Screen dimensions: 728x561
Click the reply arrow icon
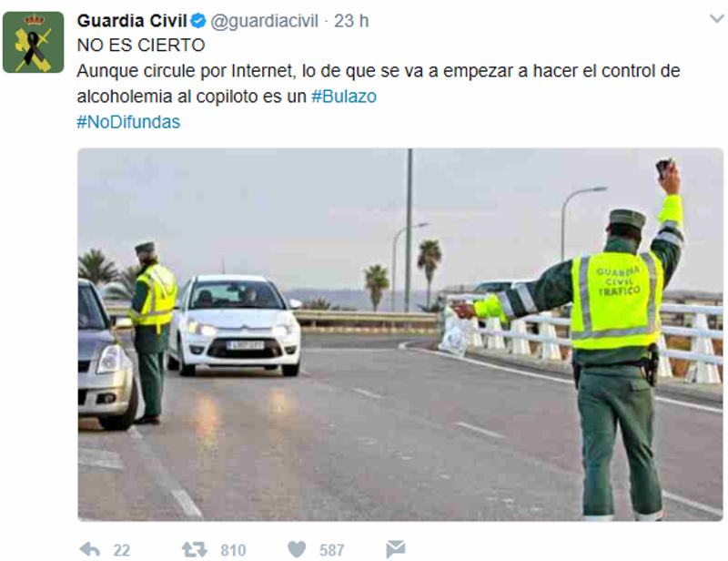point(89,550)
